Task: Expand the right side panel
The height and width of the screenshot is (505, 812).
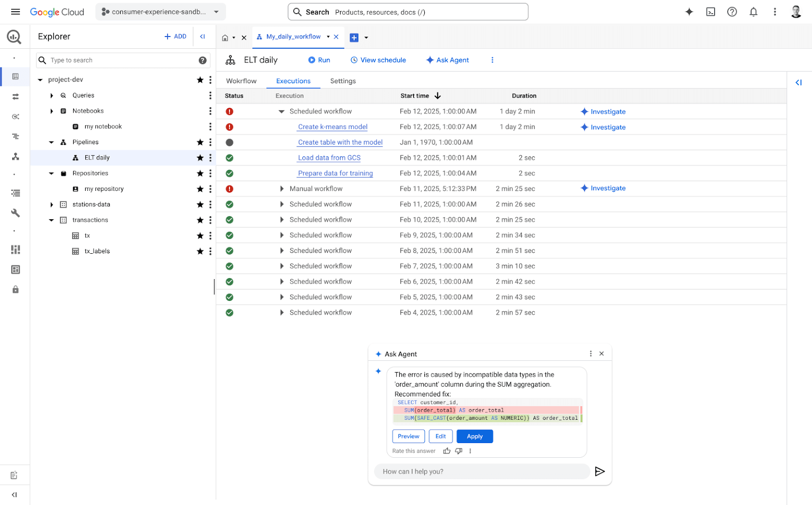Action: (x=799, y=82)
